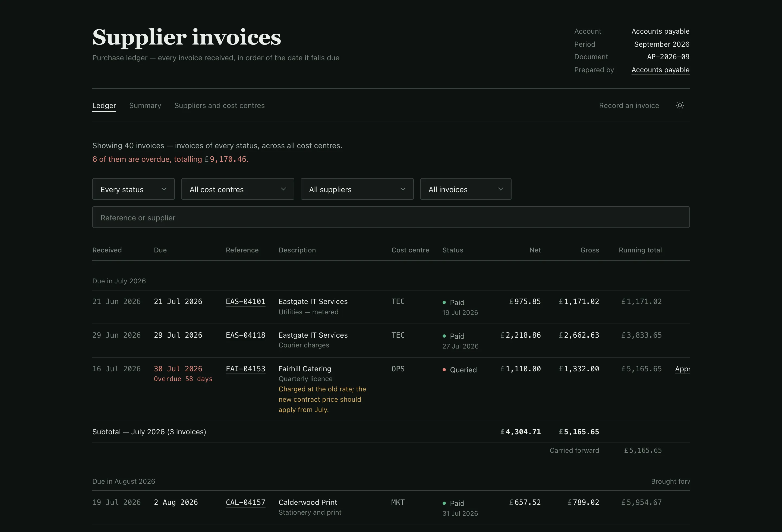Click the Carried forward label
This screenshot has width=782, height=532.
point(574,451)
